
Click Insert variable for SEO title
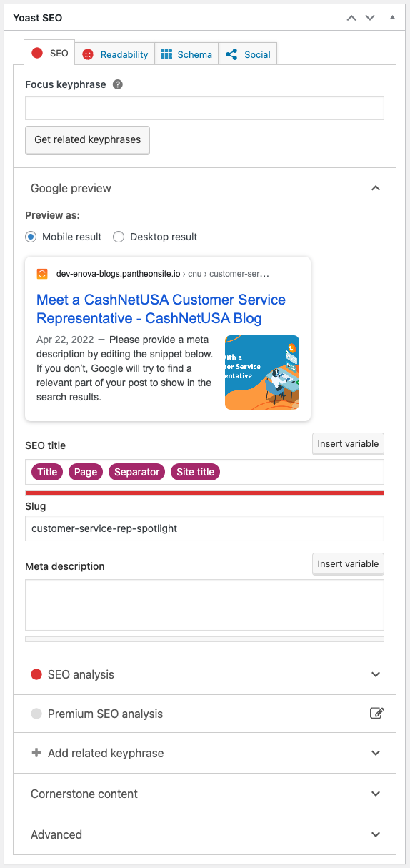point(348,444)
